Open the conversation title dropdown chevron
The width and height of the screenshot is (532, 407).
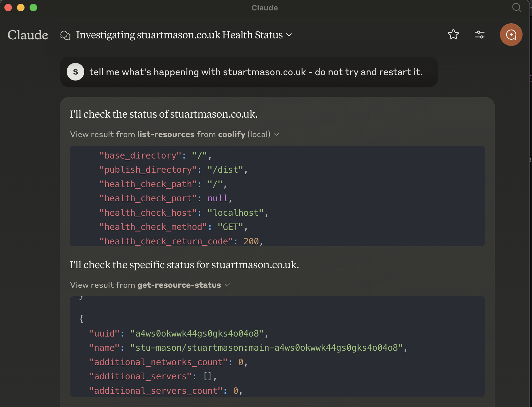click(x=289, y=35)
